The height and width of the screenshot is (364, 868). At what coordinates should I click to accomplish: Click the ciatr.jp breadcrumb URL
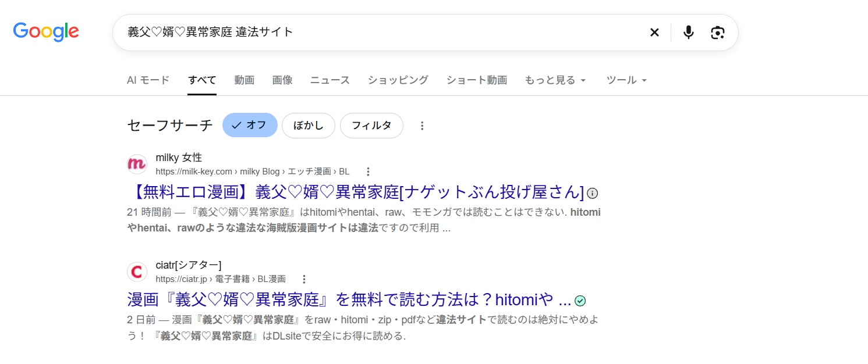(221, 279)
